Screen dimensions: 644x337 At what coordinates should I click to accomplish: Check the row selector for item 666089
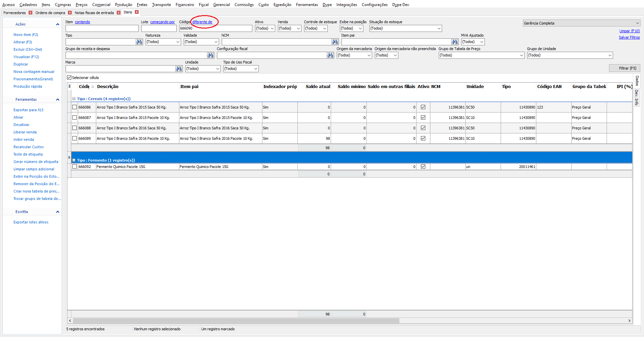pos(75,138)
